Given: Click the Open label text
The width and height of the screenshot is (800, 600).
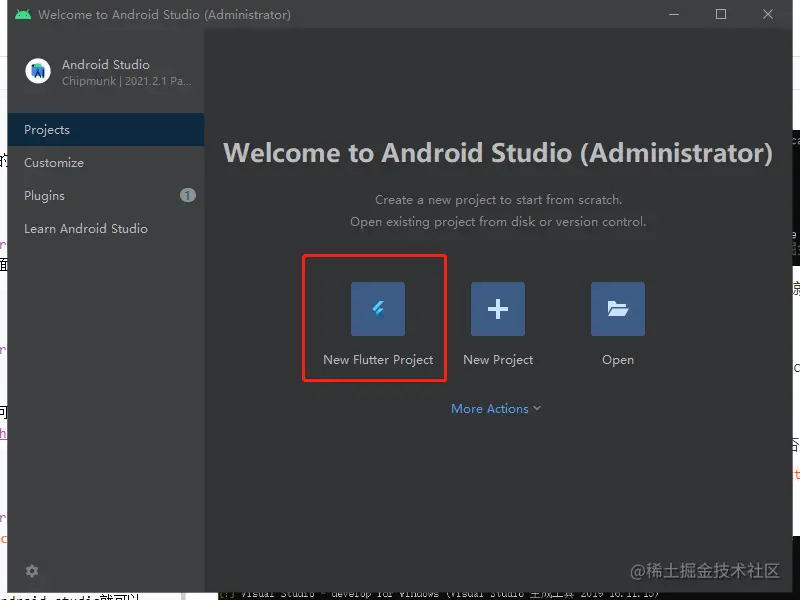Looking at the screenshot, I should 618,360.
